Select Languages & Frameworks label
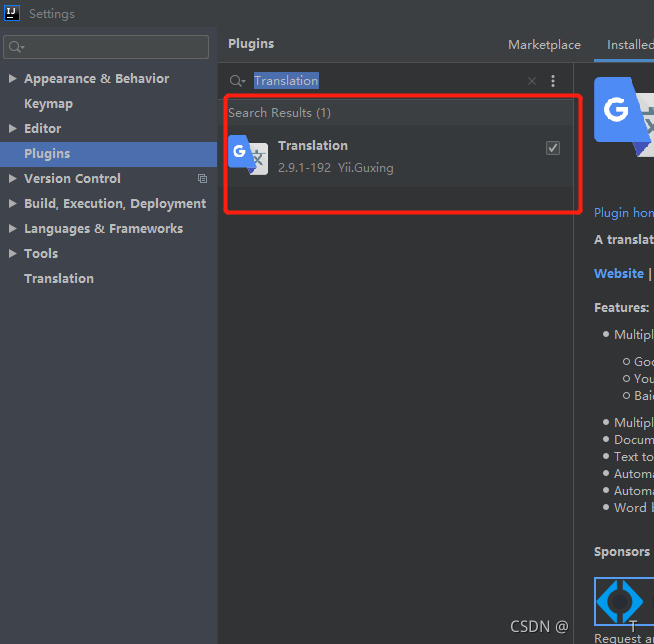This screenshot has width=654, height=644. coord(103,229)
